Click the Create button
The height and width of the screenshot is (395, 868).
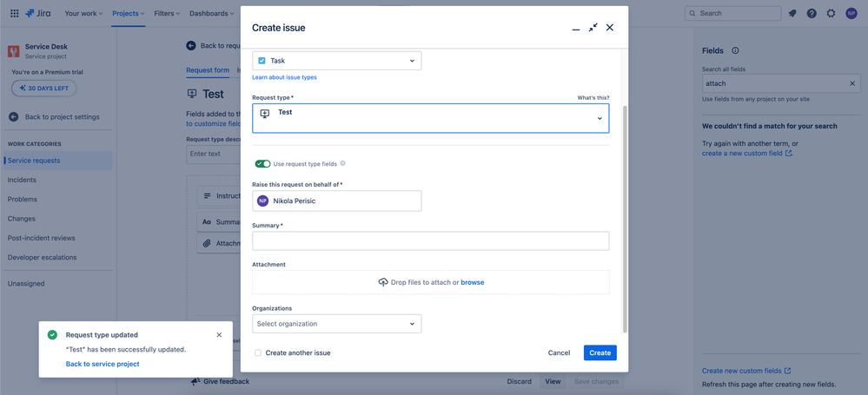point(600,352)
